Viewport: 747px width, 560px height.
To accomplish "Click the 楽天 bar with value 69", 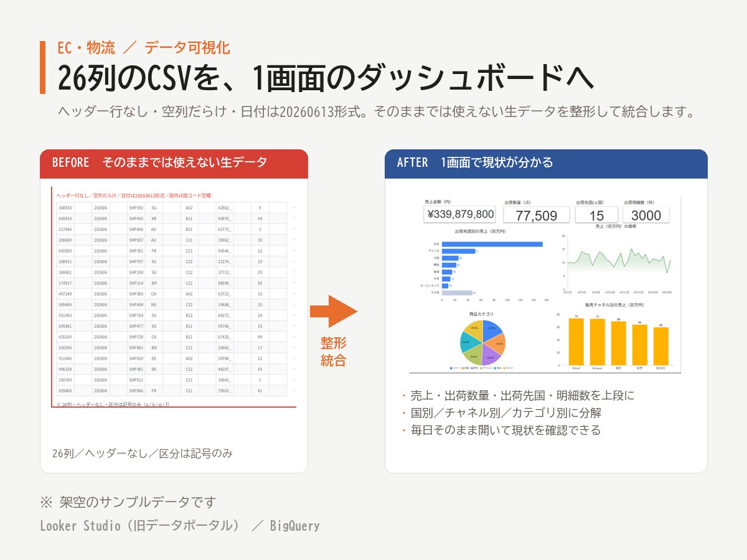I will pos(618,343).
